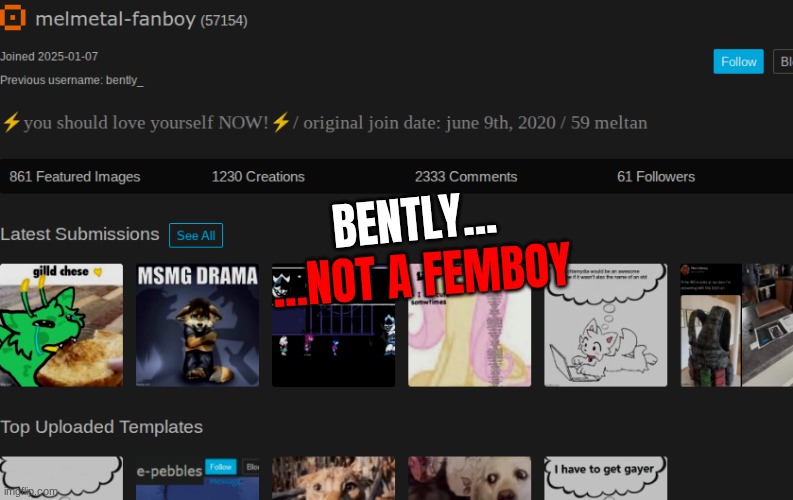Viewport: 793px width, 500px height.
Task: Open the I have to get gayer template
Action: pyautogui.click(x=605, y=478)
